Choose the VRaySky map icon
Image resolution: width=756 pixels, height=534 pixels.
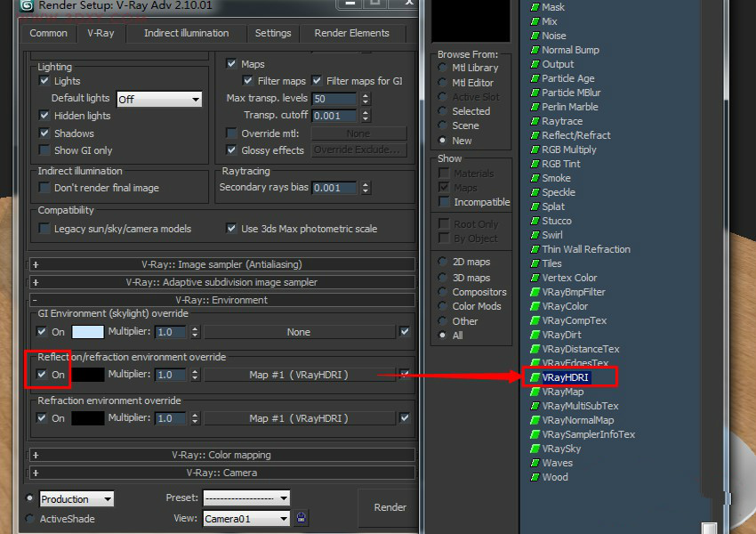535,449
